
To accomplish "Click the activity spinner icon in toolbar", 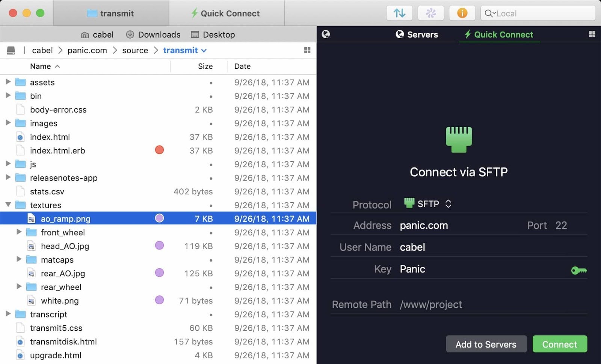I will [x=431, y=13].
